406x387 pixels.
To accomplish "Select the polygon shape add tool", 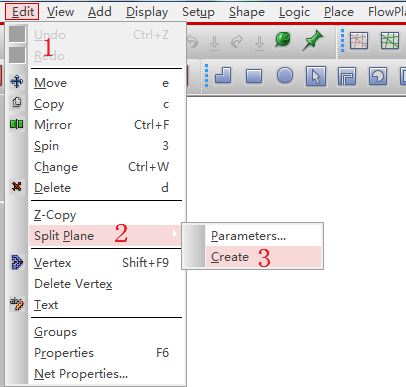I will [223, 75].
